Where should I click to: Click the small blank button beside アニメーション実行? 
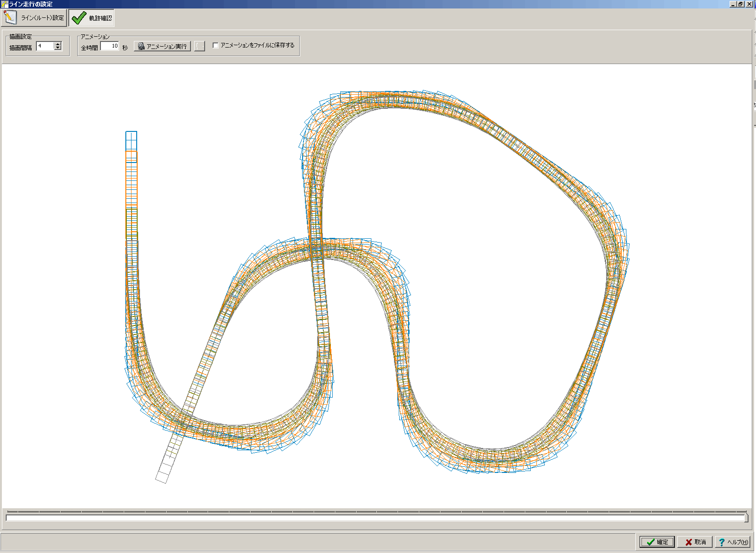click(200, 46)
